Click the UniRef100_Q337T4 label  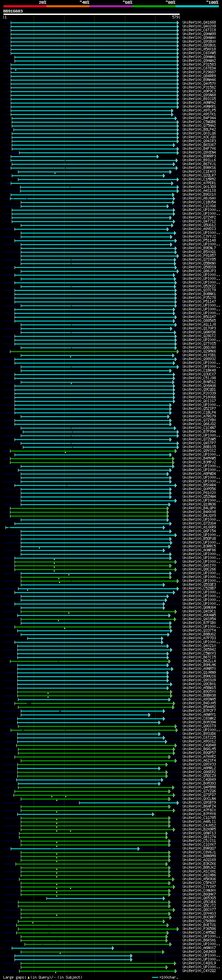(x=199, y=631)
